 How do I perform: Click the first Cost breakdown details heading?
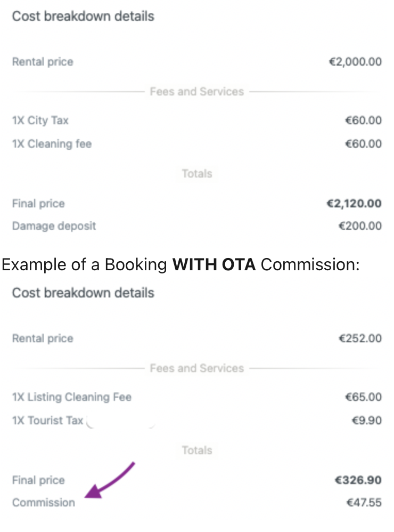click(83, 17)
